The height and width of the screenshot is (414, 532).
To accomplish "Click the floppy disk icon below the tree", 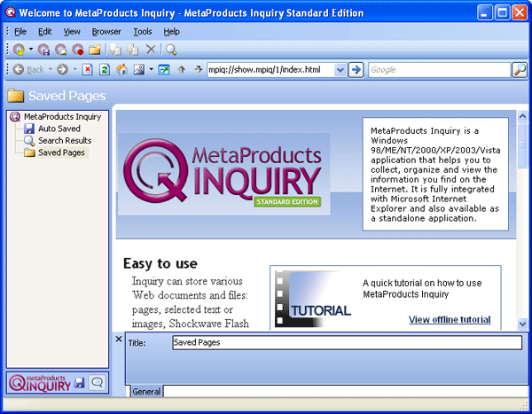I will click(x=80, y=383).
